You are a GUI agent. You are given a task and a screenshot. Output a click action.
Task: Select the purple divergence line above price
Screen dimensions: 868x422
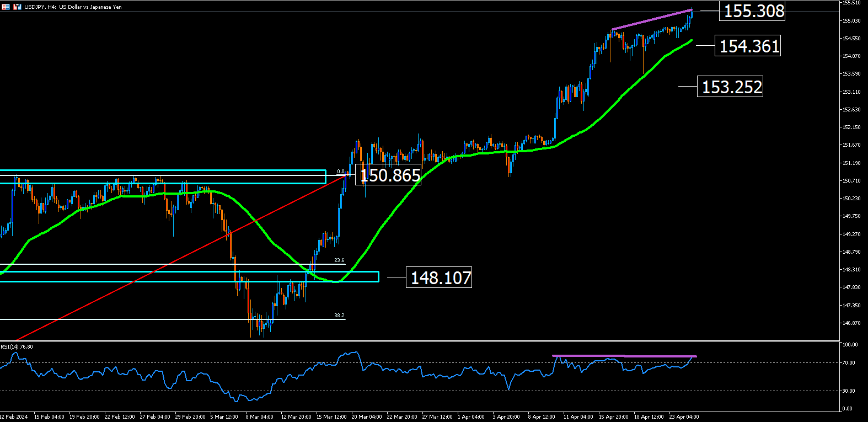pos(652,19)
